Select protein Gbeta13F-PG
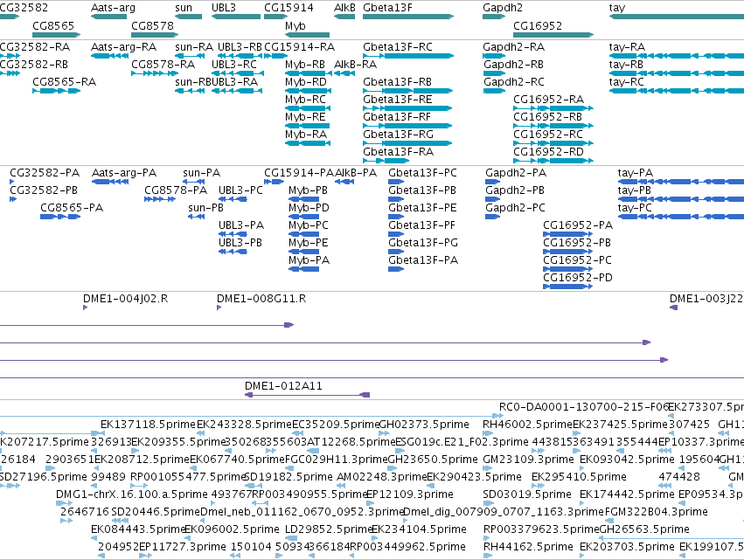The width and height of the screenshot is (744, 560). click(423, 243)
